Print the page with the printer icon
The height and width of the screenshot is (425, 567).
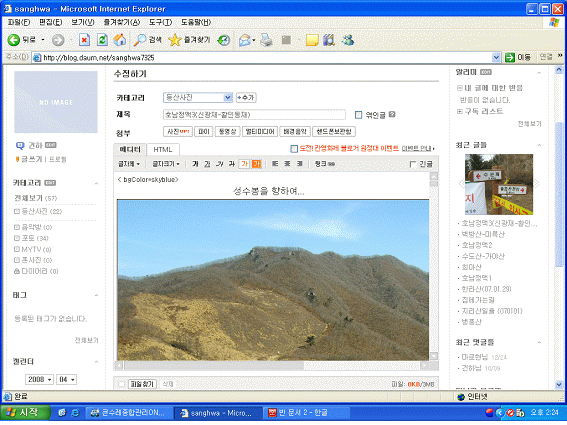point(267,40)
